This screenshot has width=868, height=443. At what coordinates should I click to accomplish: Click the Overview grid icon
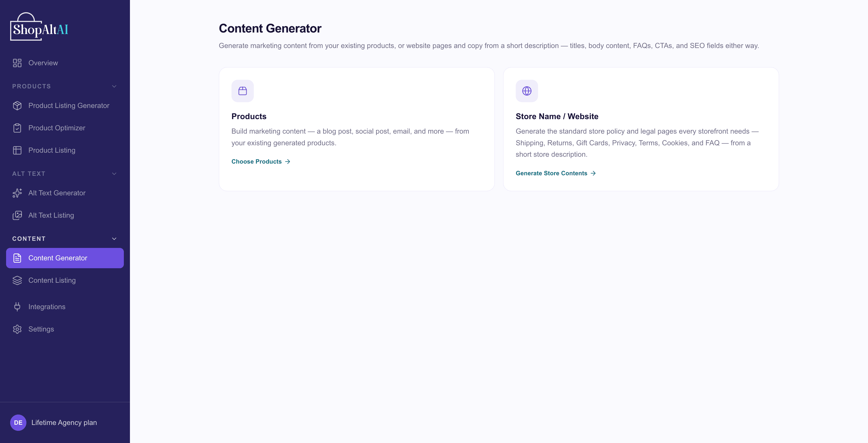17,63
